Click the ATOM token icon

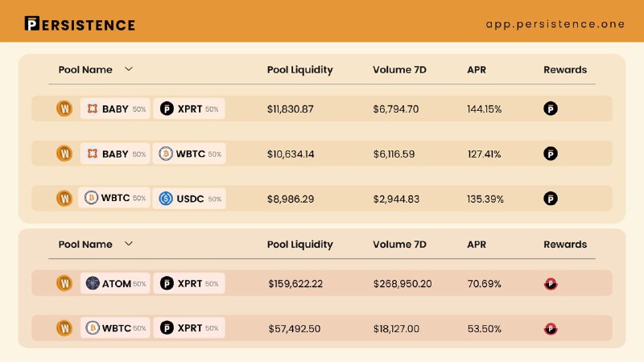[93, 283]
